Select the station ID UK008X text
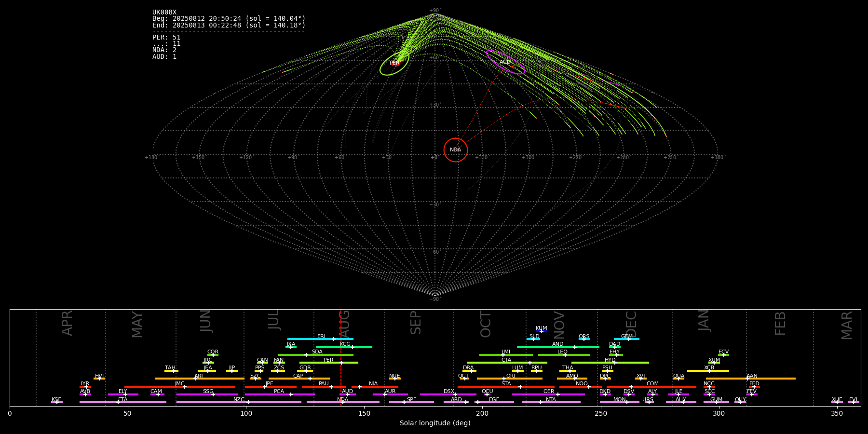 tap(164, 13)
